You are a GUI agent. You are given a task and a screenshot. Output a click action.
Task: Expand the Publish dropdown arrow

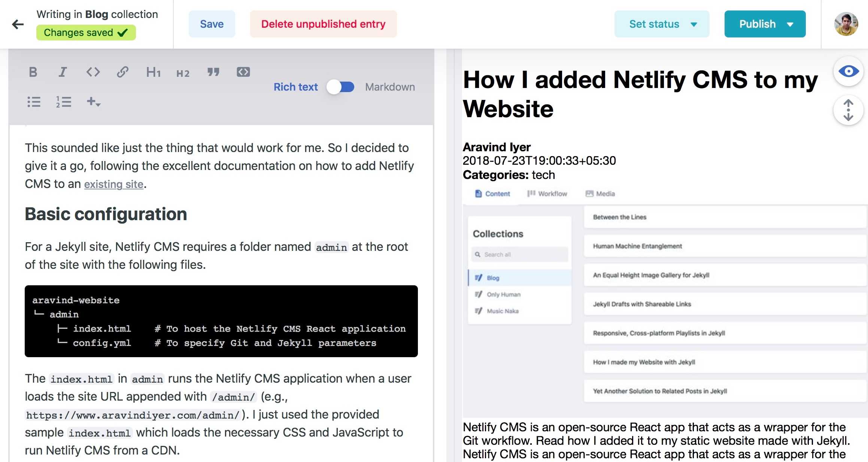click(x=794, y=24)
